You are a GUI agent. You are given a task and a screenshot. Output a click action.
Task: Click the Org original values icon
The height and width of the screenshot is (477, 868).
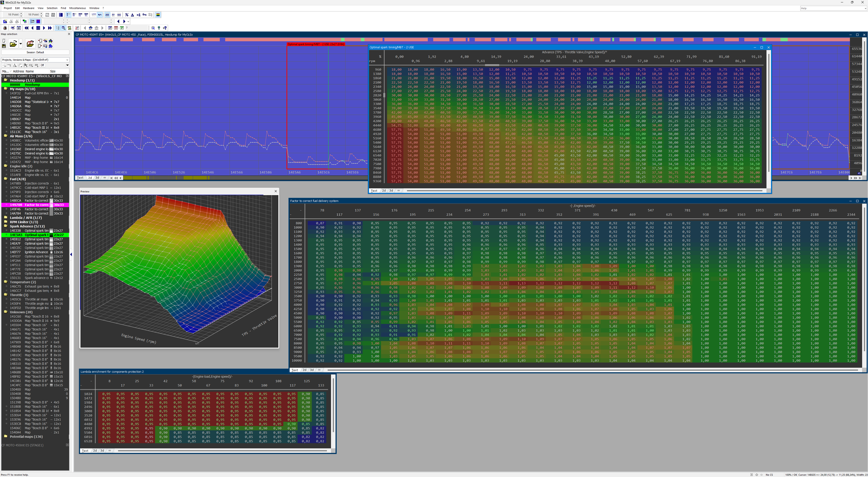[x=144, y=15]
